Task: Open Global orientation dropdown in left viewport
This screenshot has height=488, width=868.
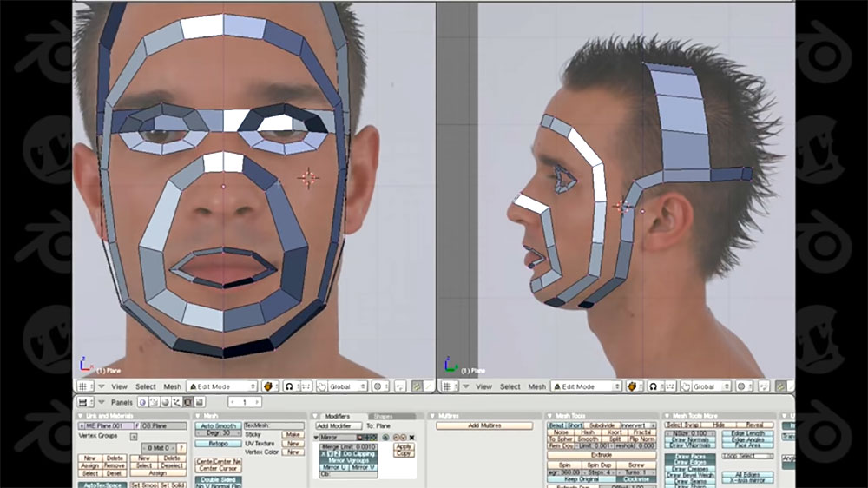Action: 348,386
